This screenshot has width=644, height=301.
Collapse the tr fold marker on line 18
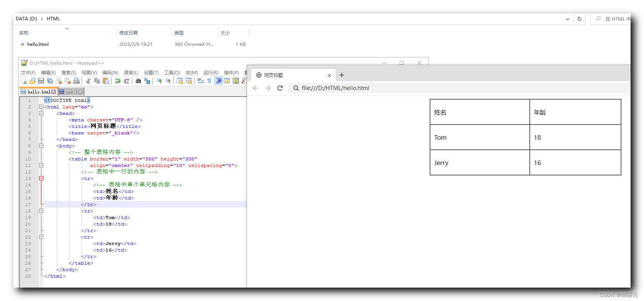[41, 211]
